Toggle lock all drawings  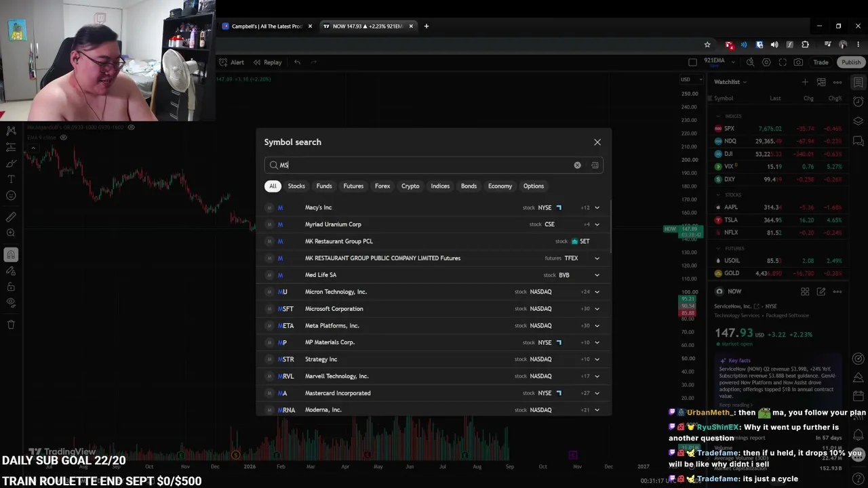[11, 287]
